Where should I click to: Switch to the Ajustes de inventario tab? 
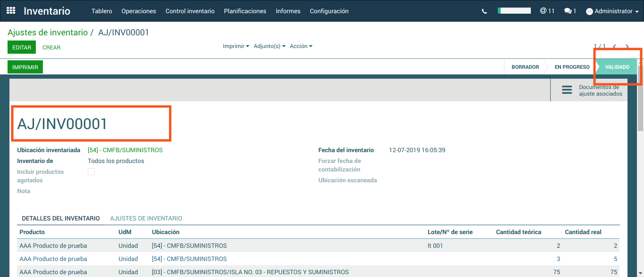tap(146, 219)
